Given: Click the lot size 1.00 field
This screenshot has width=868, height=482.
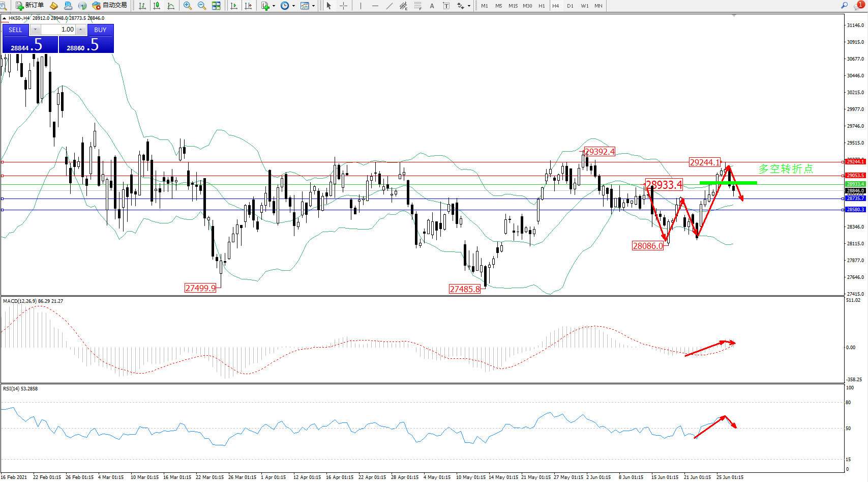Looking at the screenshot, I should (58, 30).
